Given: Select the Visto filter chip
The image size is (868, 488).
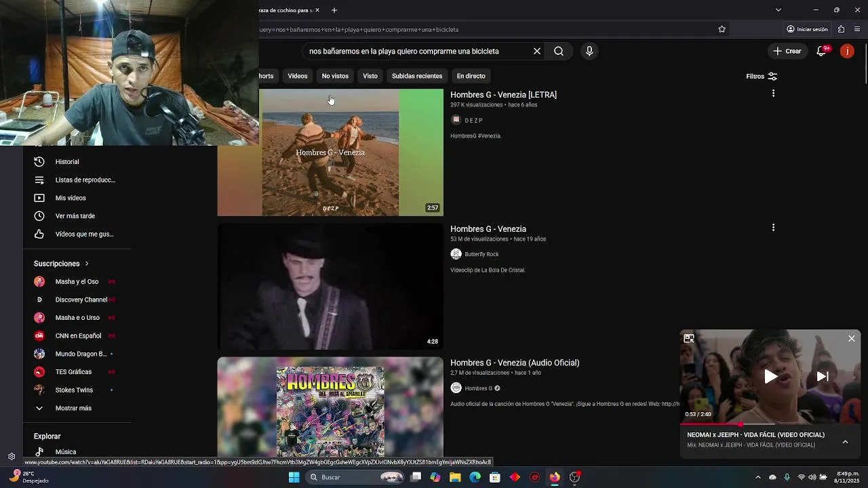Looking at the screenshot, I should coord(370,76).
